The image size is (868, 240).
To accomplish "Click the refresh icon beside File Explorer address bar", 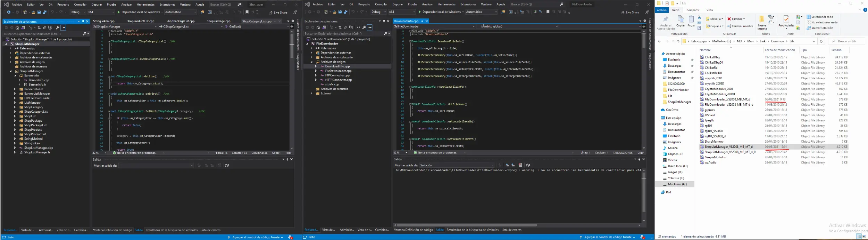I will pos(821,41).
